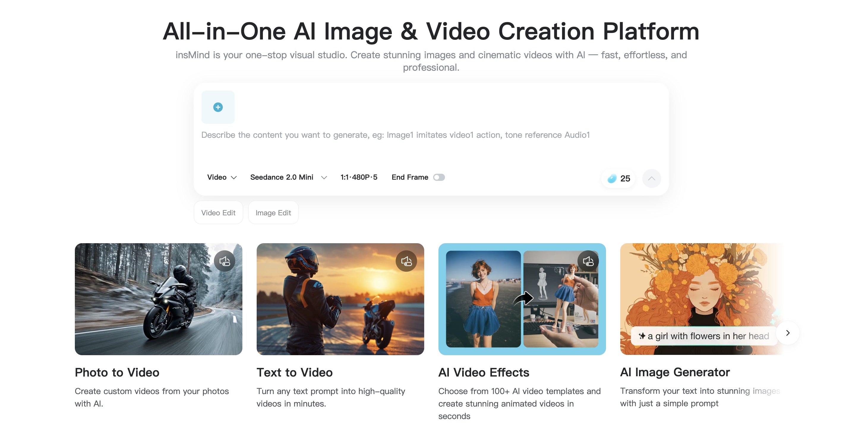
Task: Click the carousel next arrow
Action: (788, 333)
